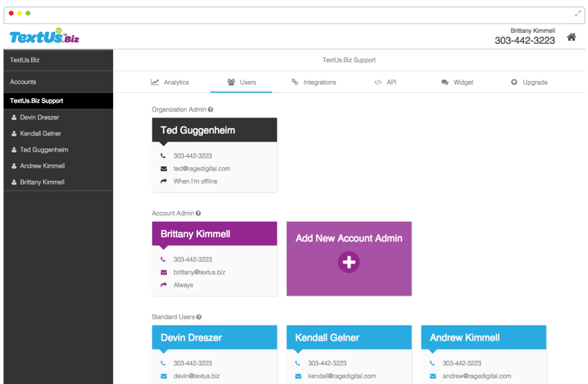This screenshot has width=588, height=384.
Task: Click user icon beside Andrew Kimmell in sidebar
Action: tap(14, 166)
